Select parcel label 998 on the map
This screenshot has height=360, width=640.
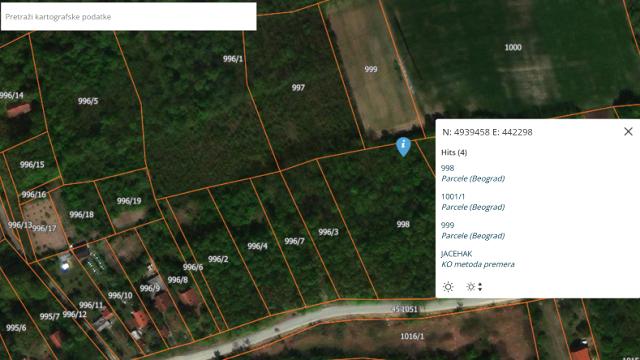pyautogui.click(x=403, y=224)
